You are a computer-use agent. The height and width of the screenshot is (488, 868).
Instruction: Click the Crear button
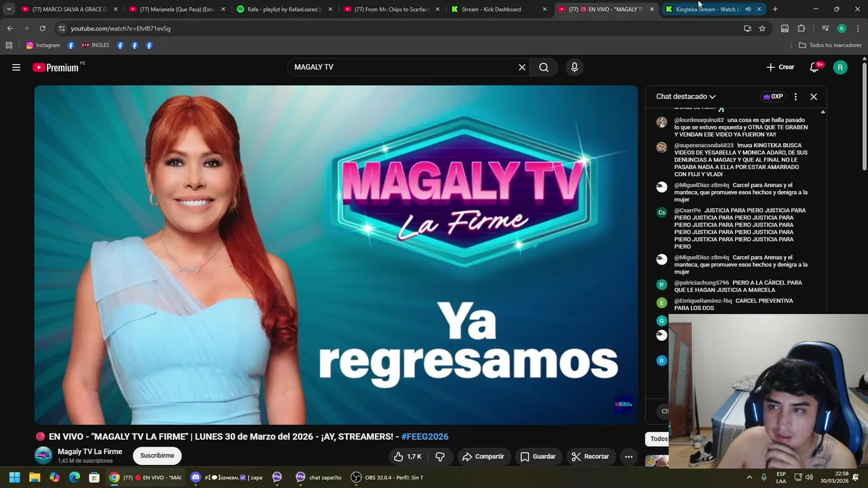(780, 67)
